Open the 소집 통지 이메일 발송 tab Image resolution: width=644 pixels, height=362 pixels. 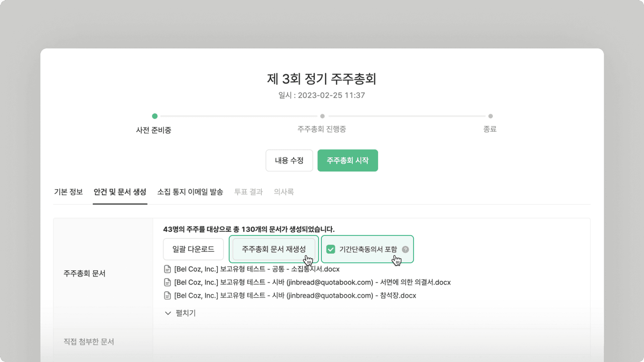pos(191,192)
